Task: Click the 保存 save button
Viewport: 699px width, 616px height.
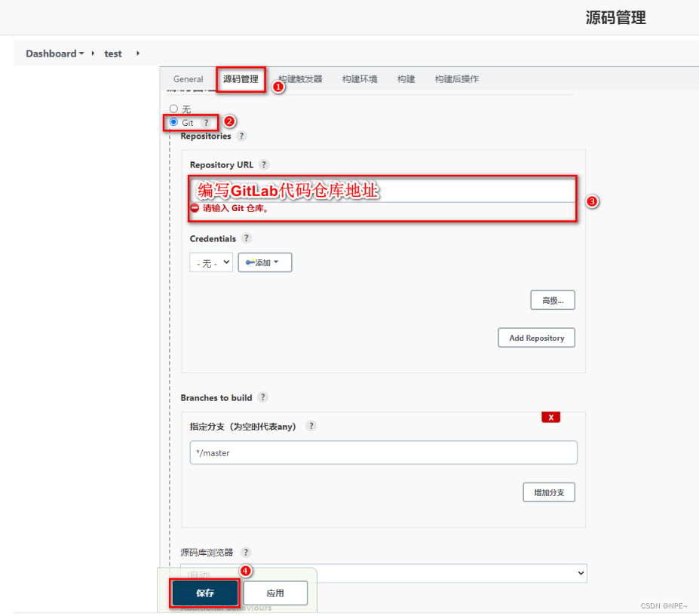Action: [205, 593]
